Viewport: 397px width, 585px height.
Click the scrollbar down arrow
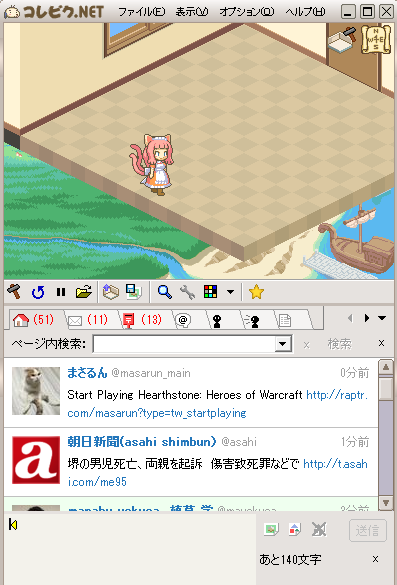tap(386, 503)
